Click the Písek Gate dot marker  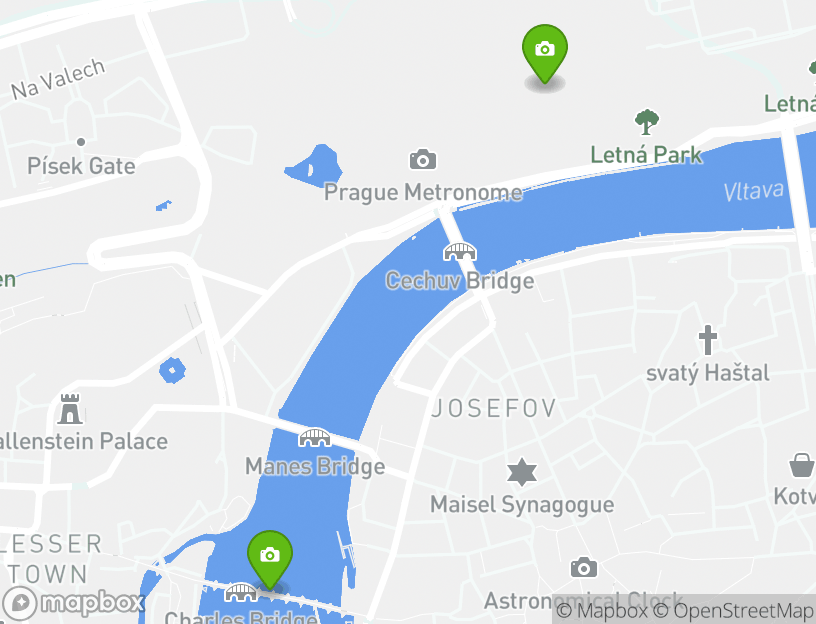[x=81, y=142]
